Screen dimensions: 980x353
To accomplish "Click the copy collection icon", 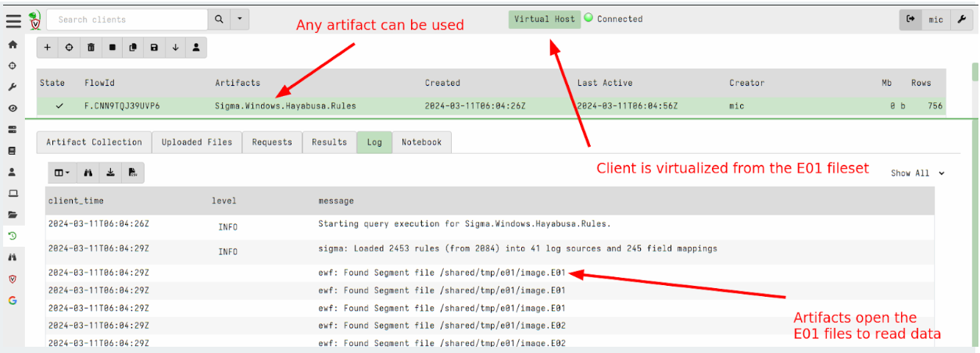I will (133, 48).
